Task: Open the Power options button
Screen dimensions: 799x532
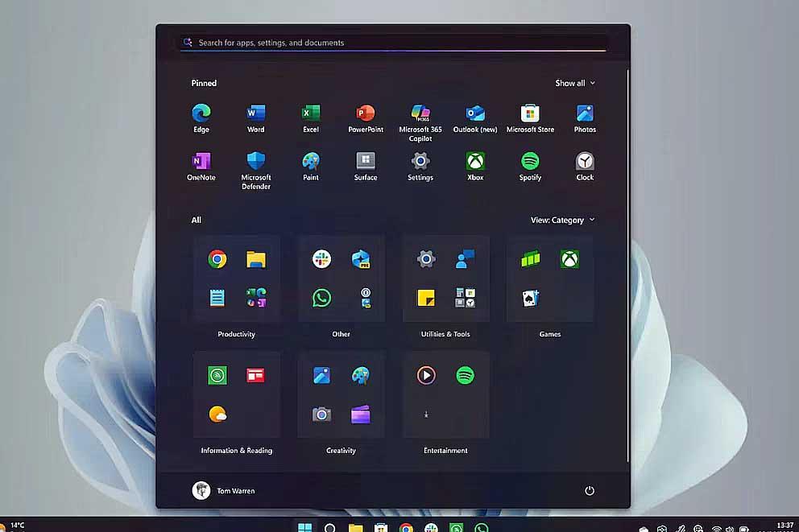Action: [x=590, y=491]
